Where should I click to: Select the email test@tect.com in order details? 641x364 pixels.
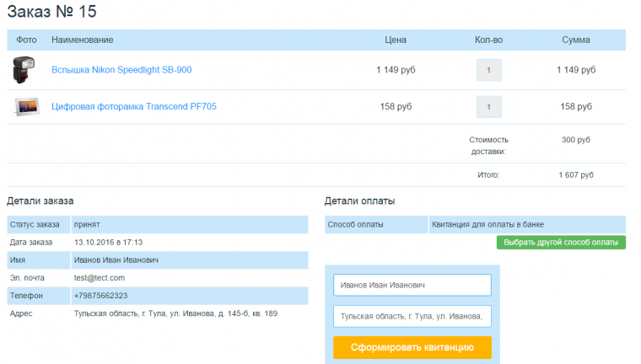pyautogui.click(x=100, y=278)
